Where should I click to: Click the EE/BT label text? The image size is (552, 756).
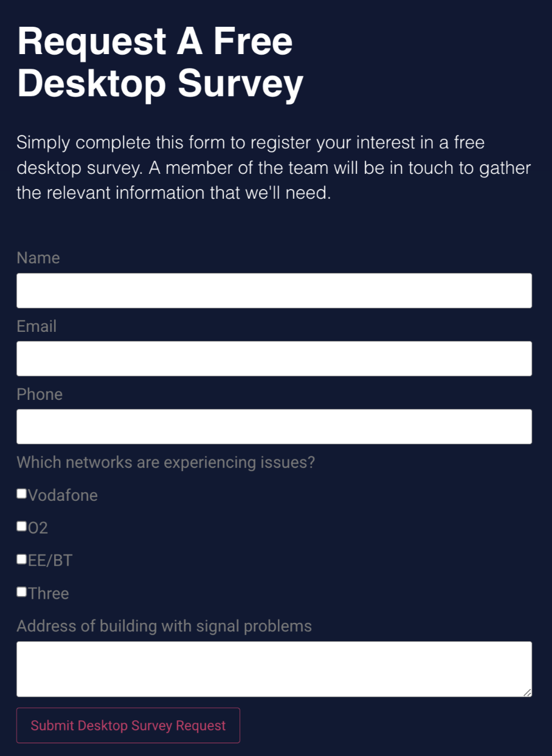(x=50, y=560)
